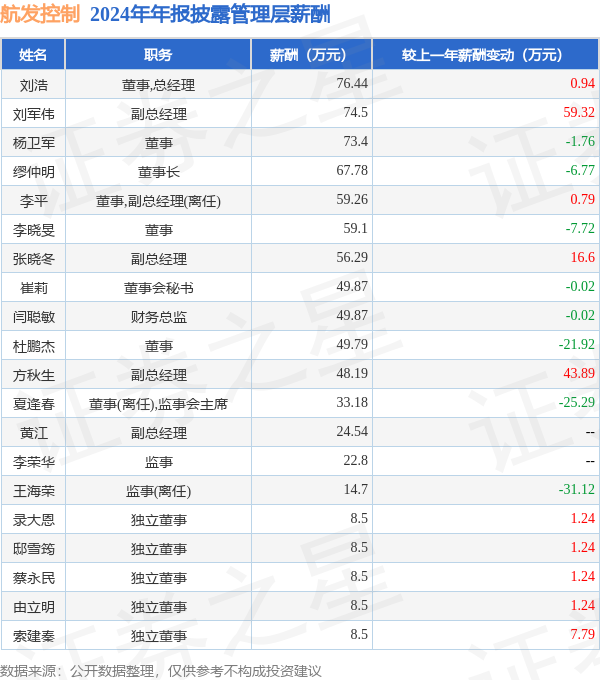Select the salary value 33.18
600x680 pixels.
[x=352, y=402]
